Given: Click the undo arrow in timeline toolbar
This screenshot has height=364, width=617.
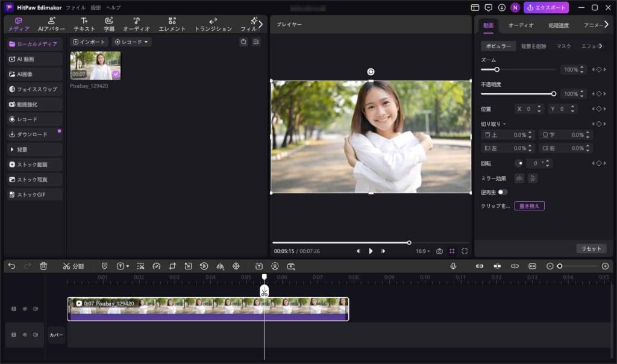Looking at the screenshot, I should 12,266.
